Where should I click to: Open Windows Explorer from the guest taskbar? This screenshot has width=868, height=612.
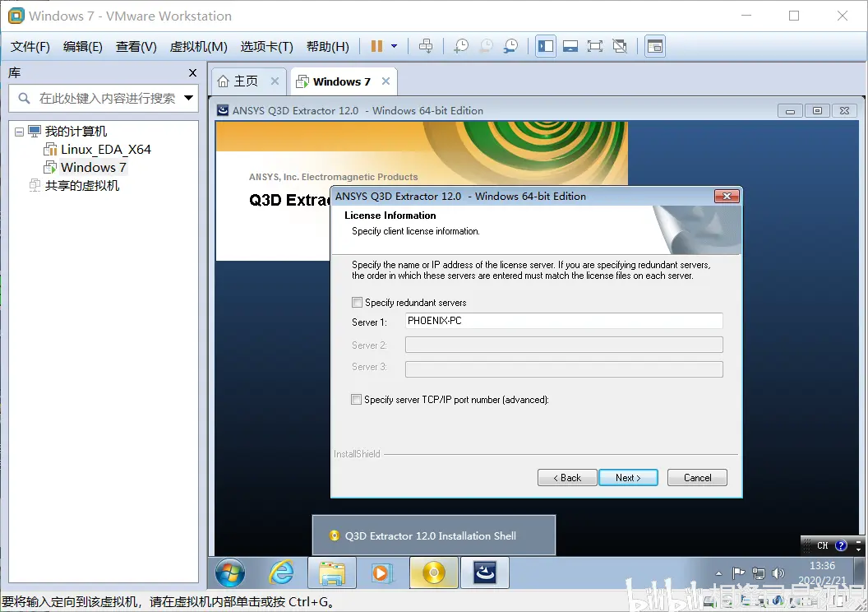tap(331, 573)
